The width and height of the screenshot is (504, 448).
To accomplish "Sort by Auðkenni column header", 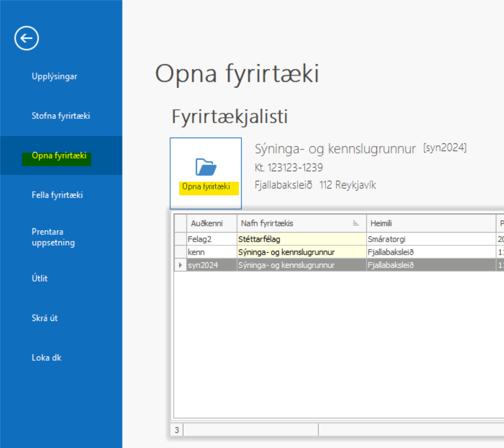I will (207, 224).
